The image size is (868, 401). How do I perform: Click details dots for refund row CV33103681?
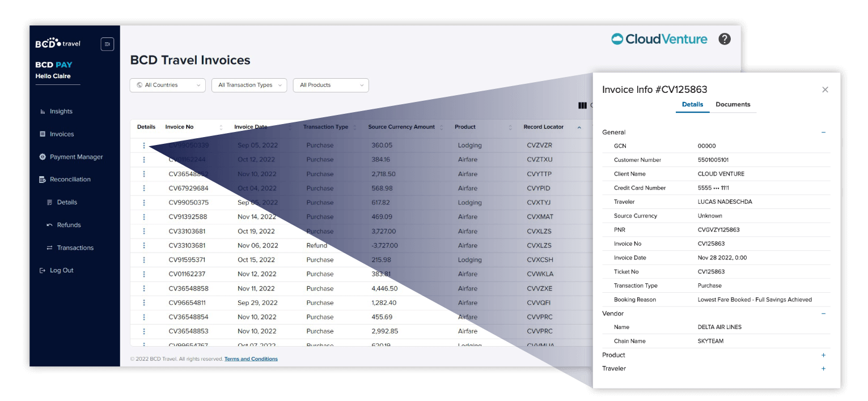(x=144, y=246)
